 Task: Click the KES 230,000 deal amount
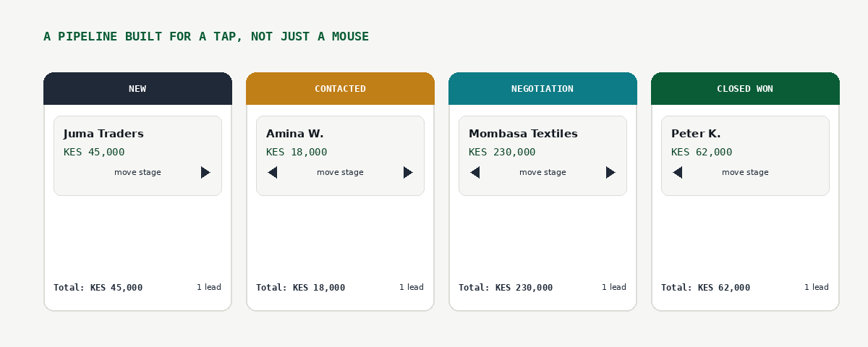click(502, 152)
